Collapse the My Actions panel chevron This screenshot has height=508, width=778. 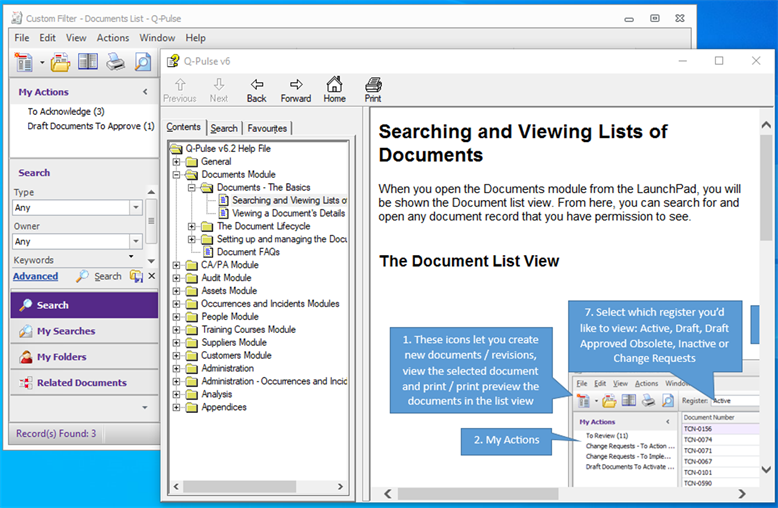(145, 92)
